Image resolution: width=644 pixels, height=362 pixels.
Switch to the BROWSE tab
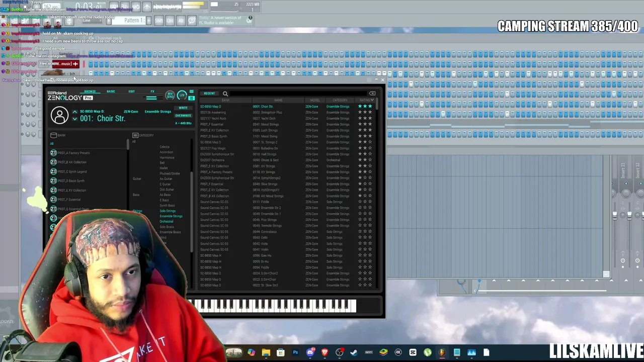[90, 92]
